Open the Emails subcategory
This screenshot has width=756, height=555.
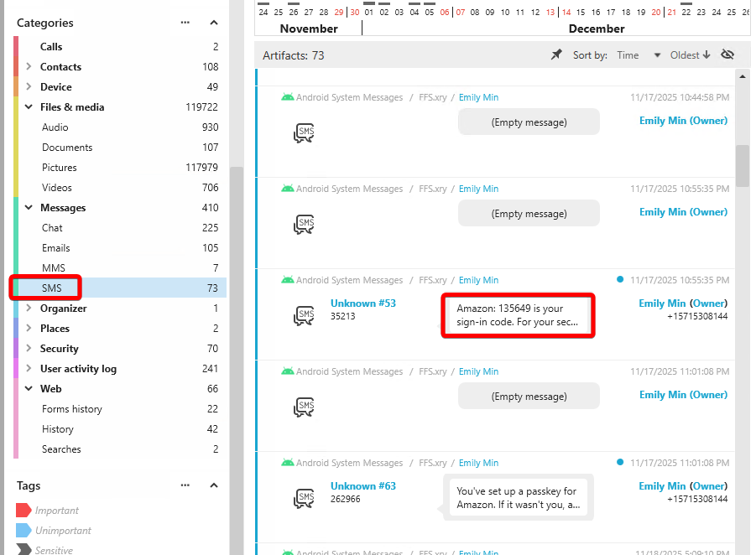pyautogui.click(x=120, y=248)
